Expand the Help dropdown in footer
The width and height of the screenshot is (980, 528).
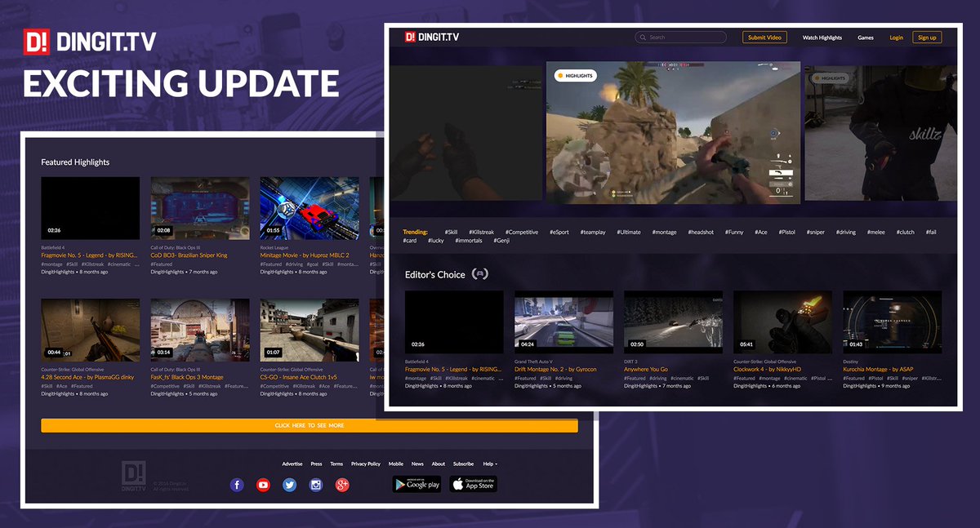[490, 464]
